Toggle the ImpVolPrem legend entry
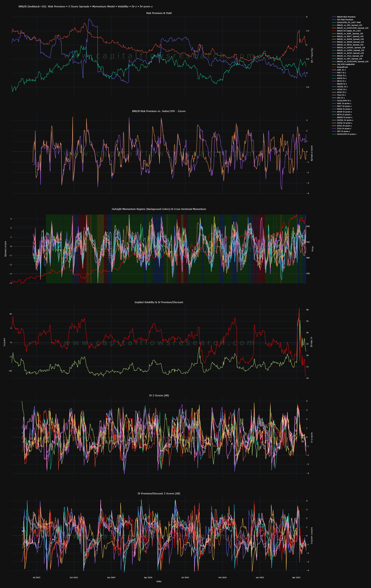371x588 pixels. pos(340,67)
